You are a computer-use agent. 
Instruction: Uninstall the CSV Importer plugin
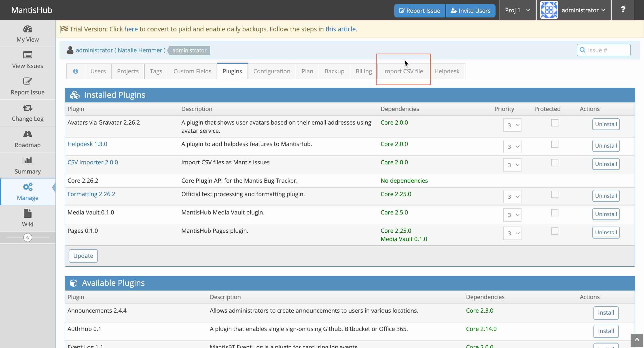(x=606, y=164)
